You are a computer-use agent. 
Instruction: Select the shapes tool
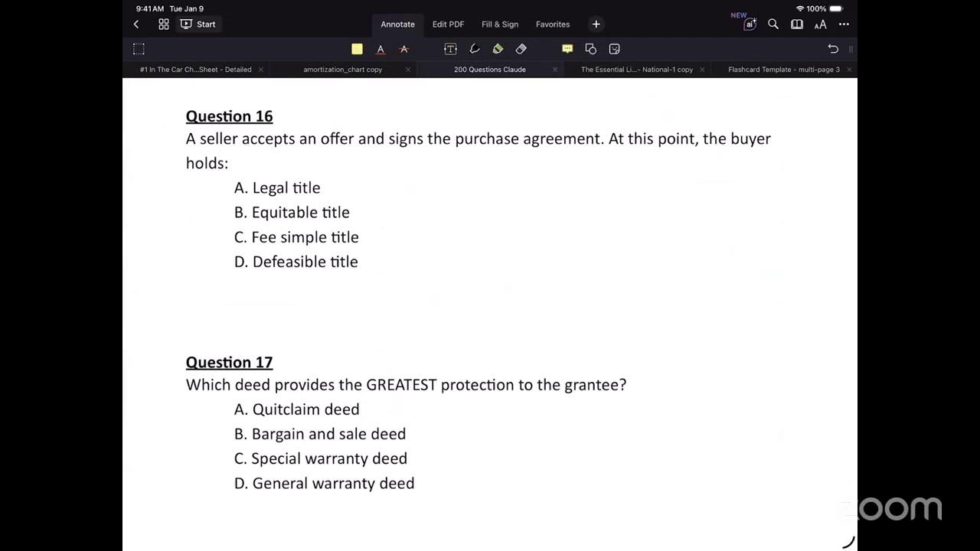[591, 49]
